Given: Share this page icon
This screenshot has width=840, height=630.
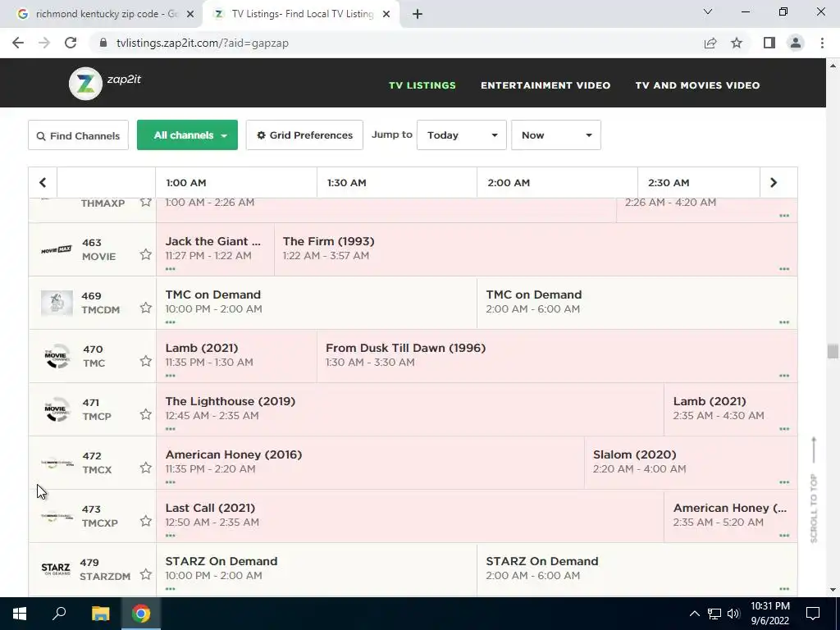Looking at the screenshot, I should pyautogui.click(x=710, y=43).
